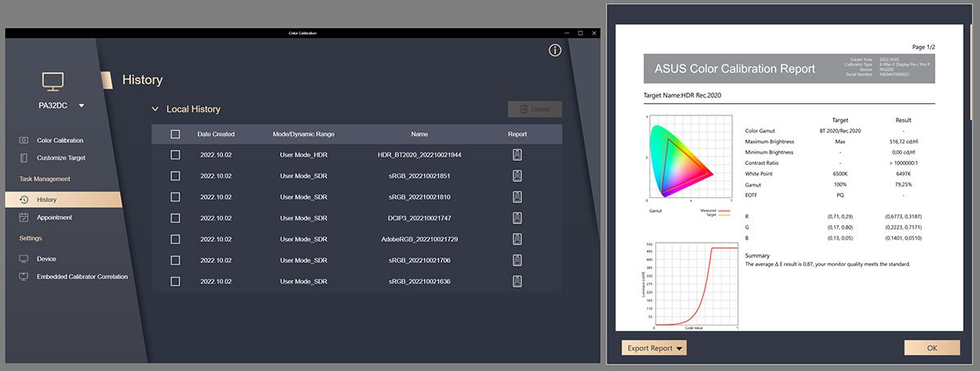Click the Delete button
The height and width of the screenshot is (371, 980).
[x=534, y=109]
